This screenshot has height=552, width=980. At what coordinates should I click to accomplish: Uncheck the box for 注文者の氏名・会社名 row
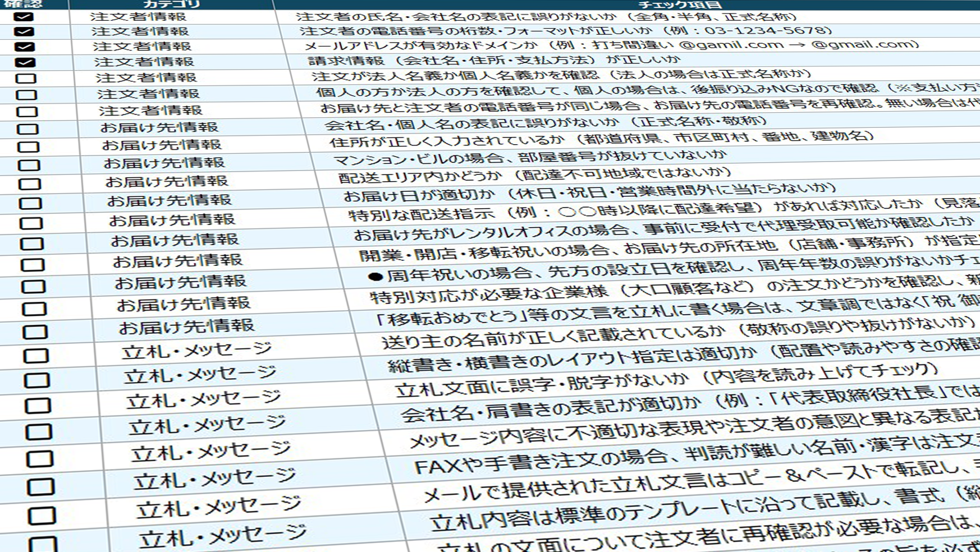[x=23, y=17]
